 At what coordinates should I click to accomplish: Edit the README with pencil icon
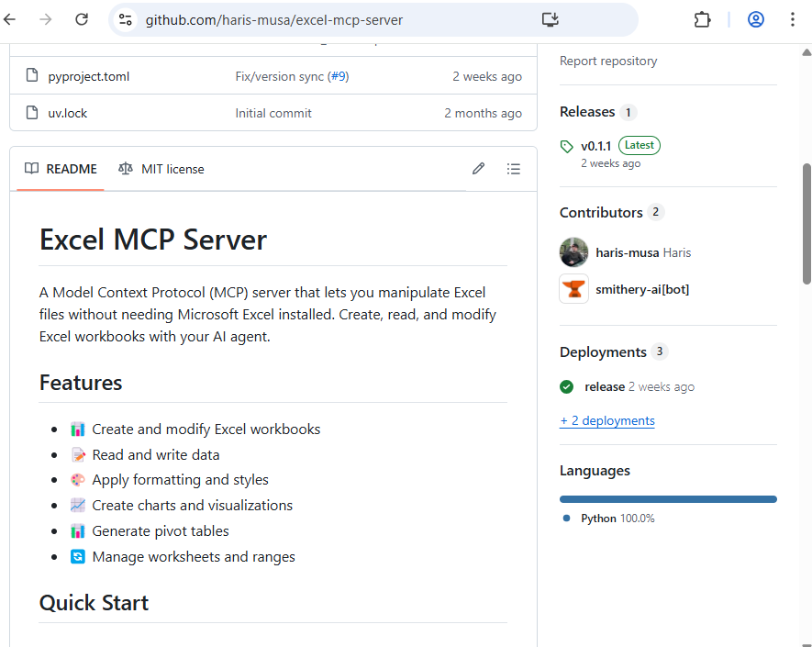tap(479, 169)
